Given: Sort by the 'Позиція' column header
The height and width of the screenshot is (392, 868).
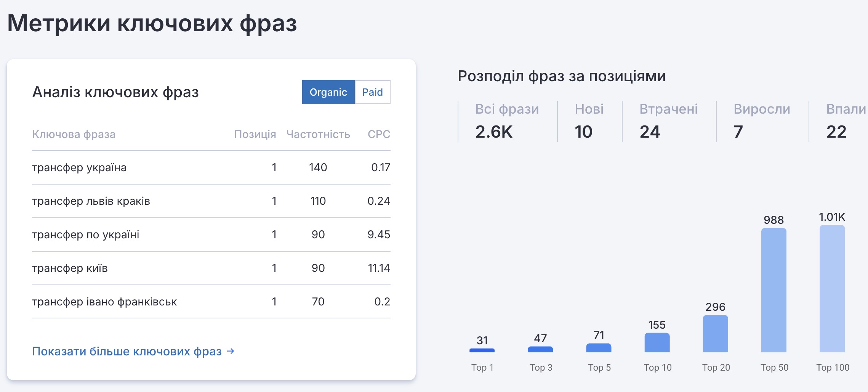Looking at the screenshot, I should [255, 134].
